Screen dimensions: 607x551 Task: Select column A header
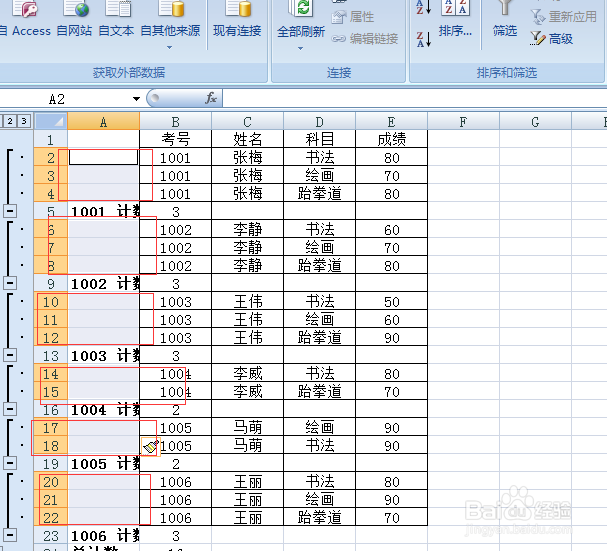(x=103, y=122)
